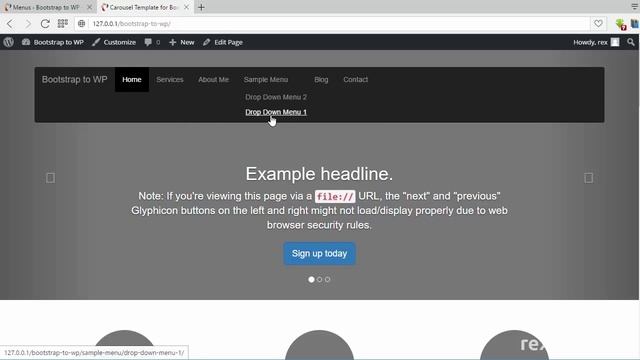Choose Drop Down Menu 1 submenu item
Viewport: 640px width, 360px height.
[x=276, y=112]
